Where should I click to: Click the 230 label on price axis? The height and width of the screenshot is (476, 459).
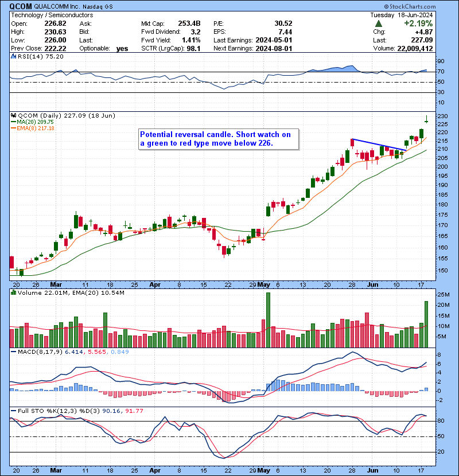442,116
